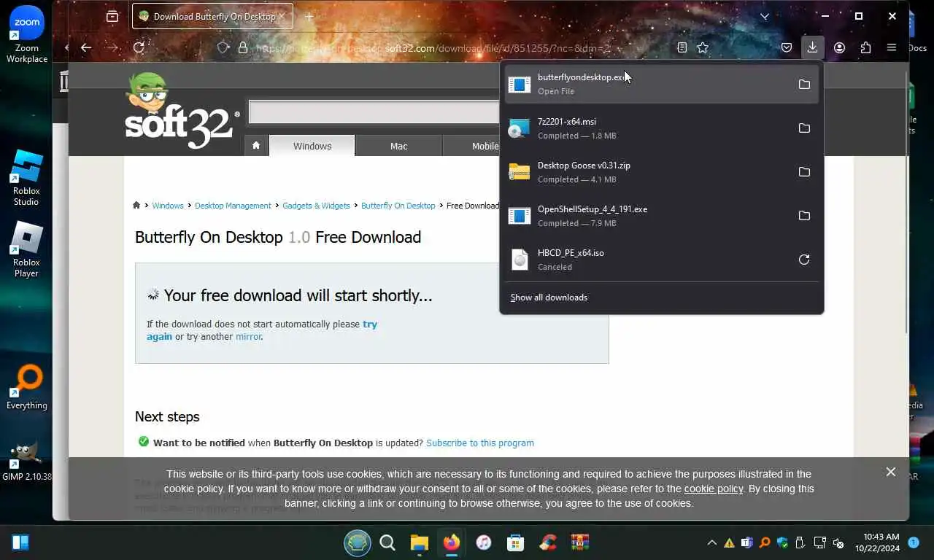Viewport: 934px width, 560px height.
Task: Click the soft32 home icon tab
Action: tap(255, 146)
